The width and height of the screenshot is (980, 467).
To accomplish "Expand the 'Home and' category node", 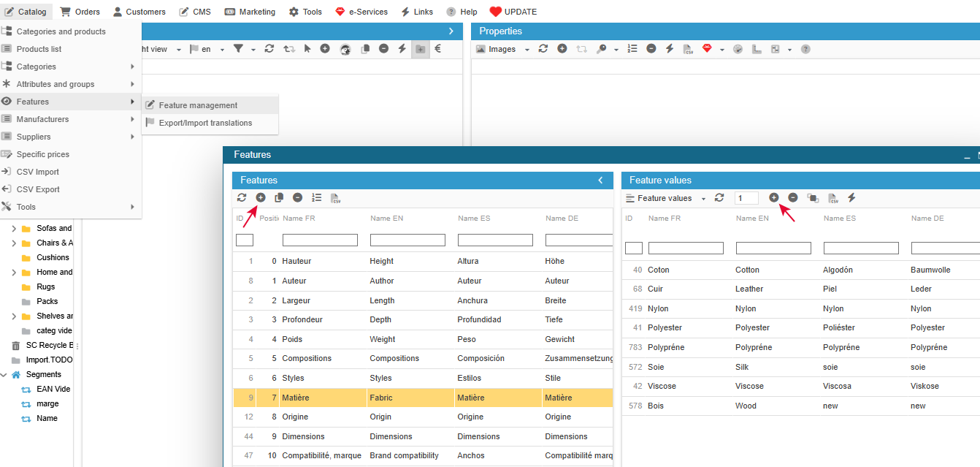I will (x=14, y=272).
